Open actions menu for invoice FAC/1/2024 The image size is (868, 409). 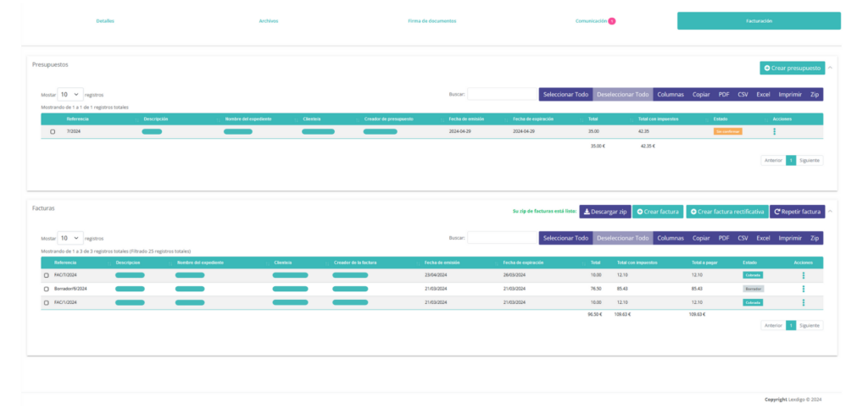click(x=803, y=302)
